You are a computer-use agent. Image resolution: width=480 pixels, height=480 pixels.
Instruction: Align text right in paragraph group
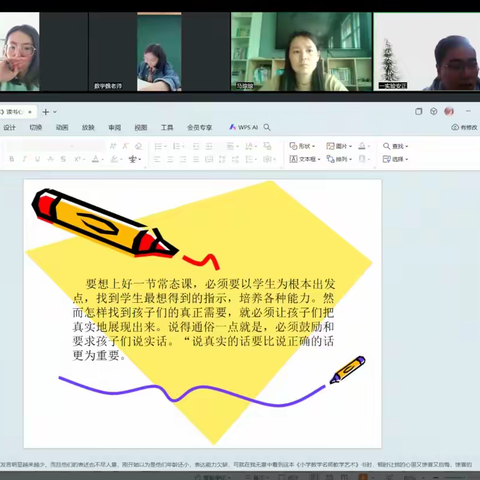click(x=183, y=159)
